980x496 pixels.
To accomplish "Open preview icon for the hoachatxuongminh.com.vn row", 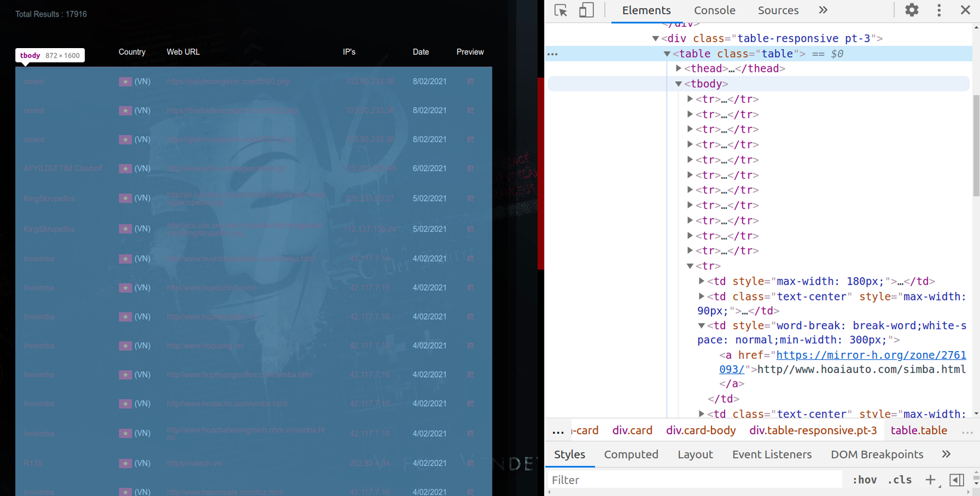I will coord(470,434).
